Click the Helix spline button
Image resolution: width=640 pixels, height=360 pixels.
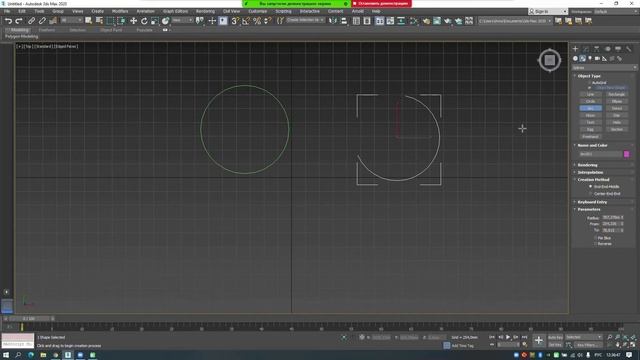point(617,122)
